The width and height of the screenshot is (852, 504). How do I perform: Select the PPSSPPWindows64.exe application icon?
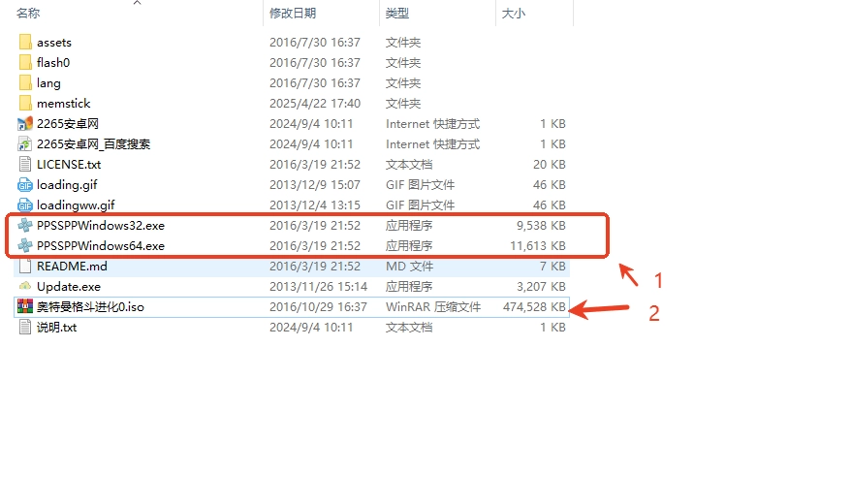pos(25,246)
